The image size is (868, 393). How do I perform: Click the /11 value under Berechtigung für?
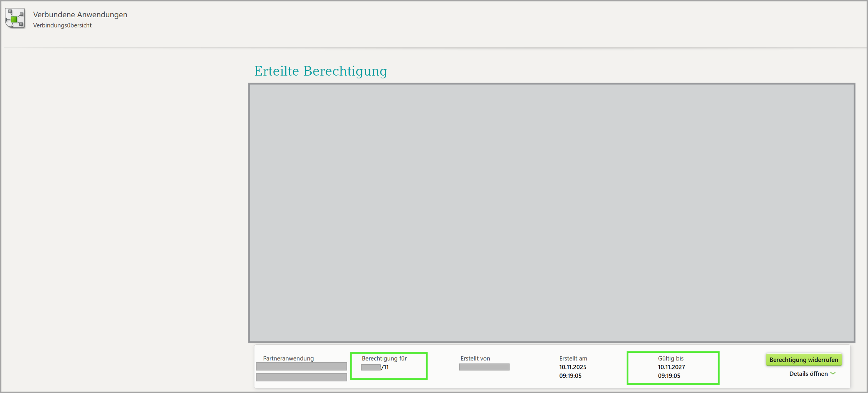coord(385,367)
